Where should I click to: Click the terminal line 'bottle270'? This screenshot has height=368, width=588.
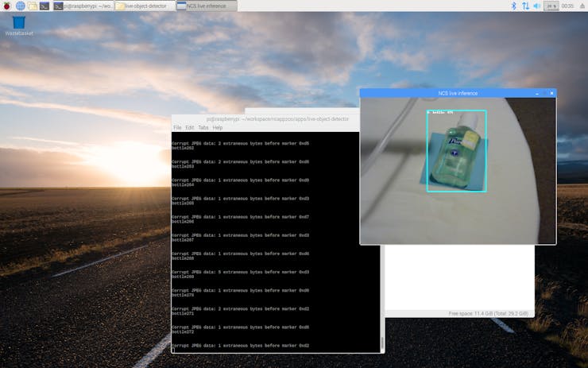coord(183,295)
